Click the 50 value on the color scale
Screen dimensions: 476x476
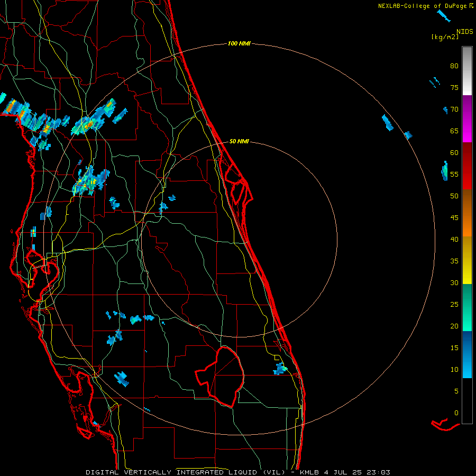coord(454,196)
